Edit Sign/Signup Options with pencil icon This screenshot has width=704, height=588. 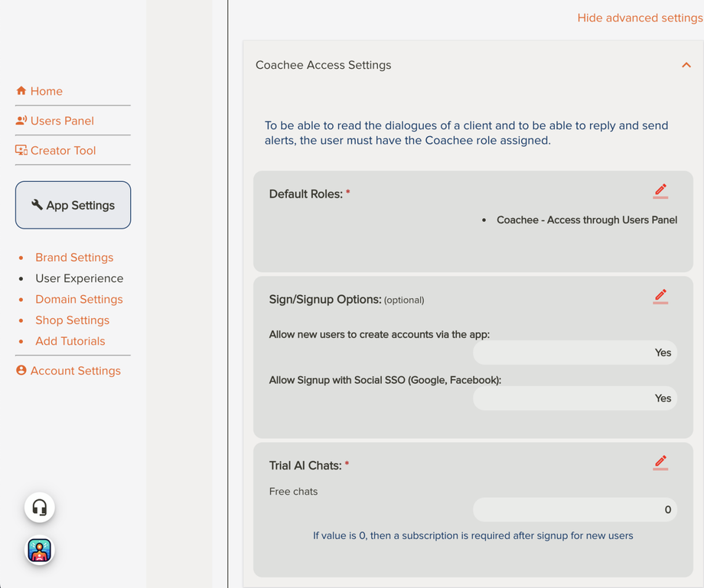tap(660, 296)
